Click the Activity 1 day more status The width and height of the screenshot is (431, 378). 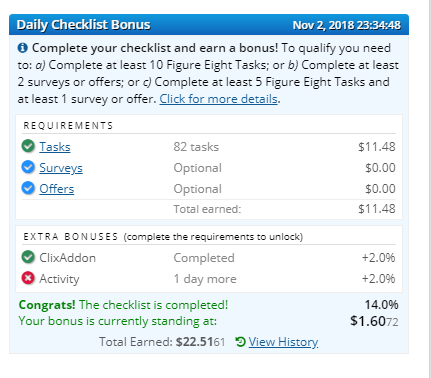205,279
